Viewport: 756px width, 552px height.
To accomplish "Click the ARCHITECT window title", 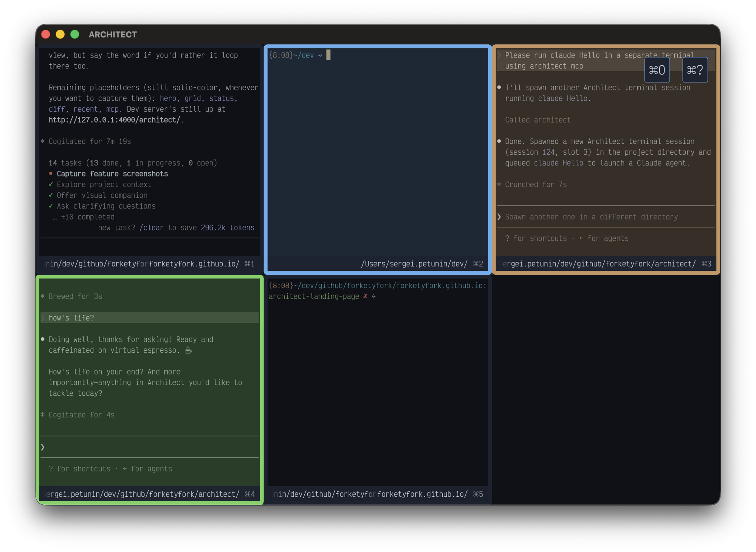I will tap(113, 34).
